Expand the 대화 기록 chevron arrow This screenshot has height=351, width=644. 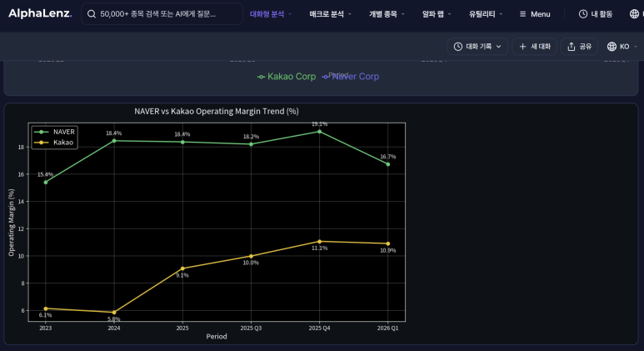[498, 47]
